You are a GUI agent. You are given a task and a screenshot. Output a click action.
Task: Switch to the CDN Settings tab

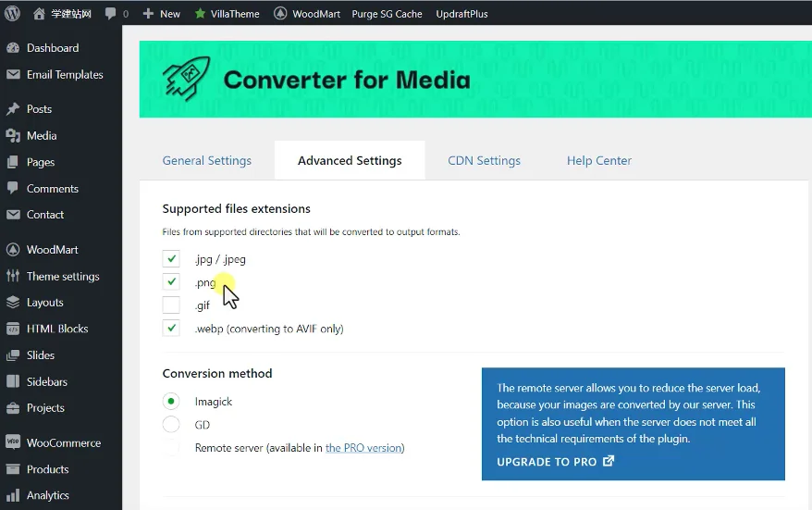(485, 161)
